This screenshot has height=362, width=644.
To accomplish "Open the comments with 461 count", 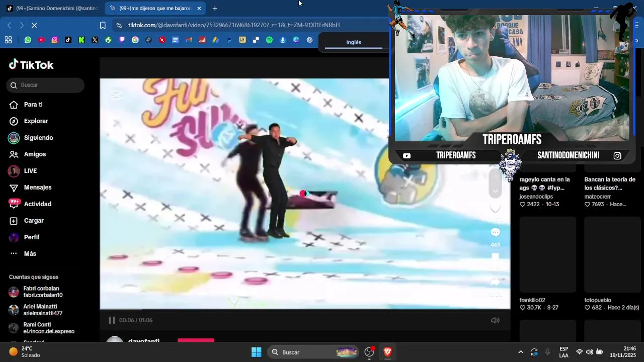I will coord(495,232).
